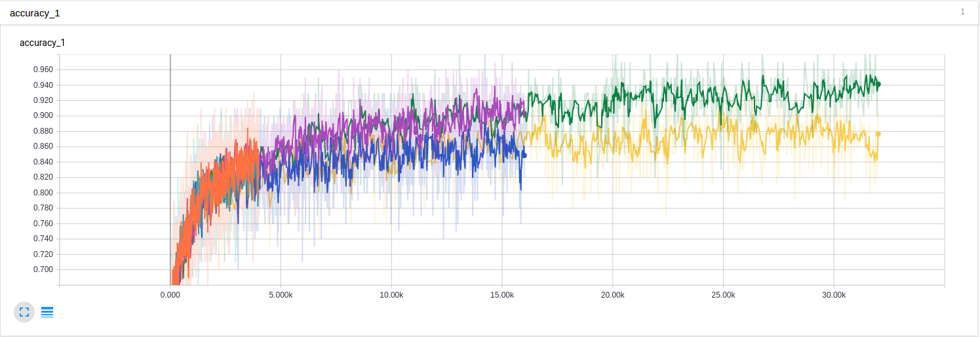Expand the chart to full size
This screenshot has width=980, height=337.
[24, 312]
